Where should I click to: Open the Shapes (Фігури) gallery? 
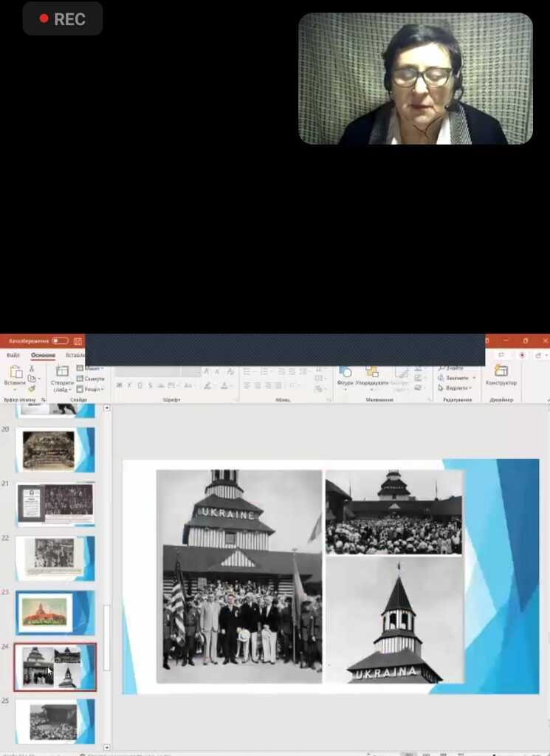(x=345, y=375)
